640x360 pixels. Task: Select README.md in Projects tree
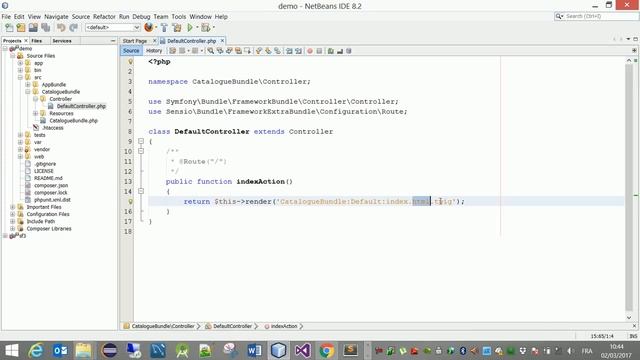(x=48, y=178)
